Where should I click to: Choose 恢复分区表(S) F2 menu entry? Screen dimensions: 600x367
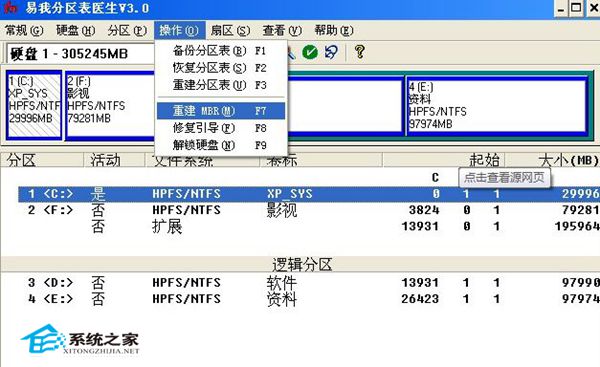tap(221, 68)
